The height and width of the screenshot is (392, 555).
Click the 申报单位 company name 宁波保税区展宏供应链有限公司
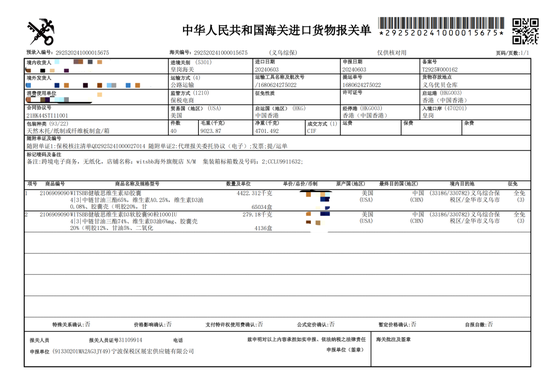click(153, 352)
